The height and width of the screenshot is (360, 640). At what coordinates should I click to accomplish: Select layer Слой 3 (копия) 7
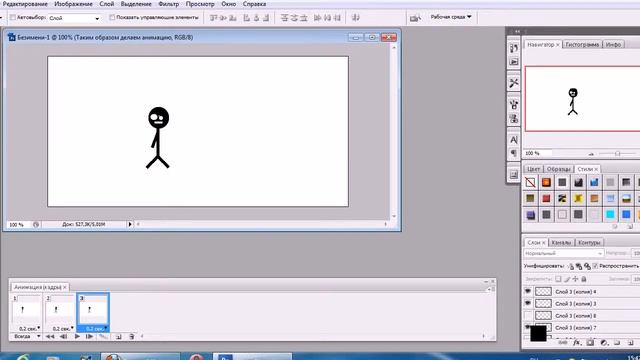pyautogui.click(x=576, y=328)
